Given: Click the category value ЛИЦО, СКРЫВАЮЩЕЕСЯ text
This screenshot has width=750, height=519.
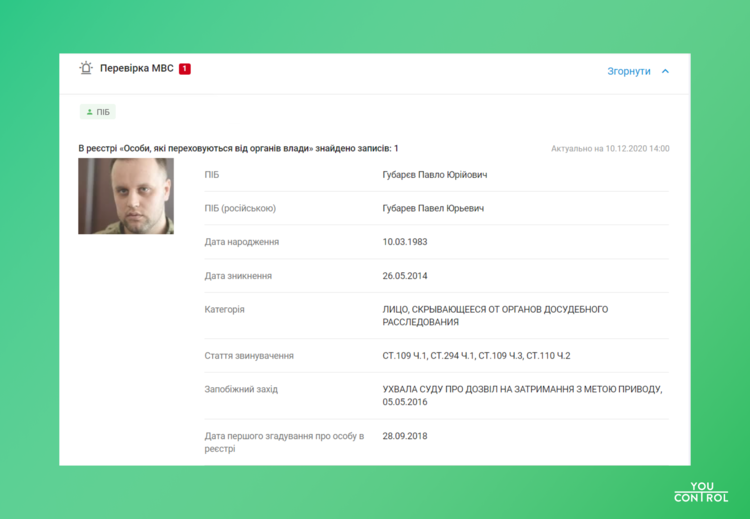Looking at the screenshot, I should point(495,316).
